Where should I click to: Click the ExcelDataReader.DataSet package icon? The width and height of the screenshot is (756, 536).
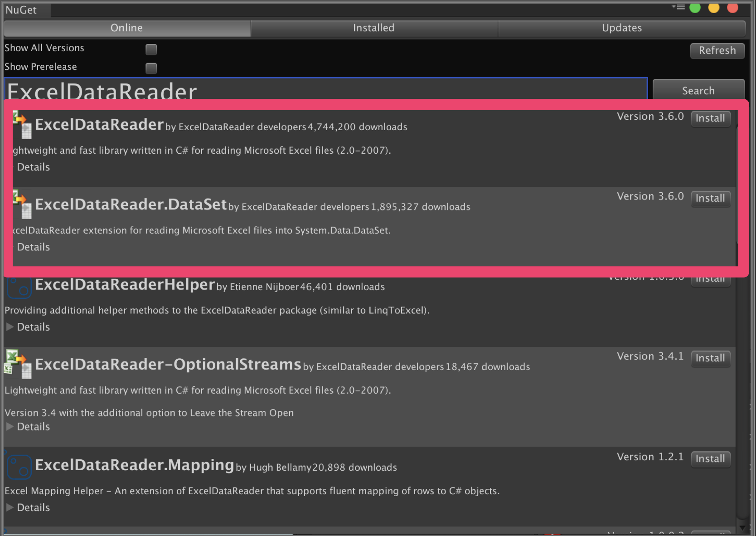tap(22, 205)
